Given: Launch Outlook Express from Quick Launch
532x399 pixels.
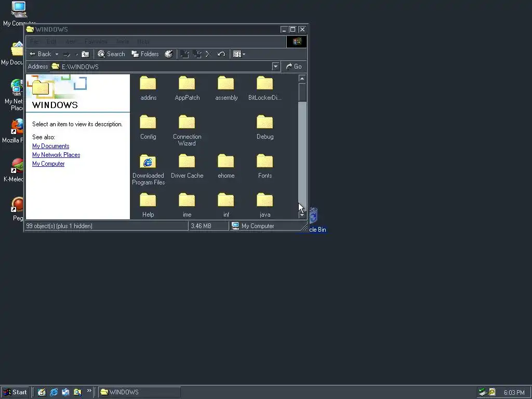Looking at the screenshot, I should 65,392.
